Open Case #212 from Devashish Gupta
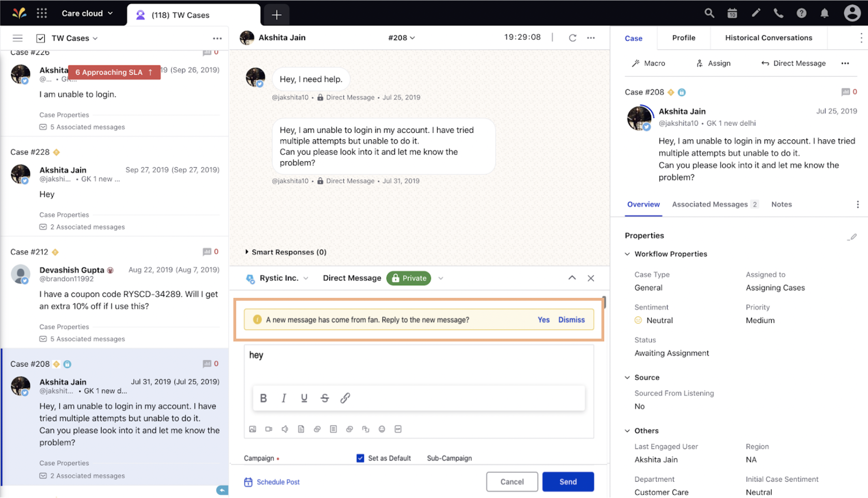868x498 pixels. (115, 292)
